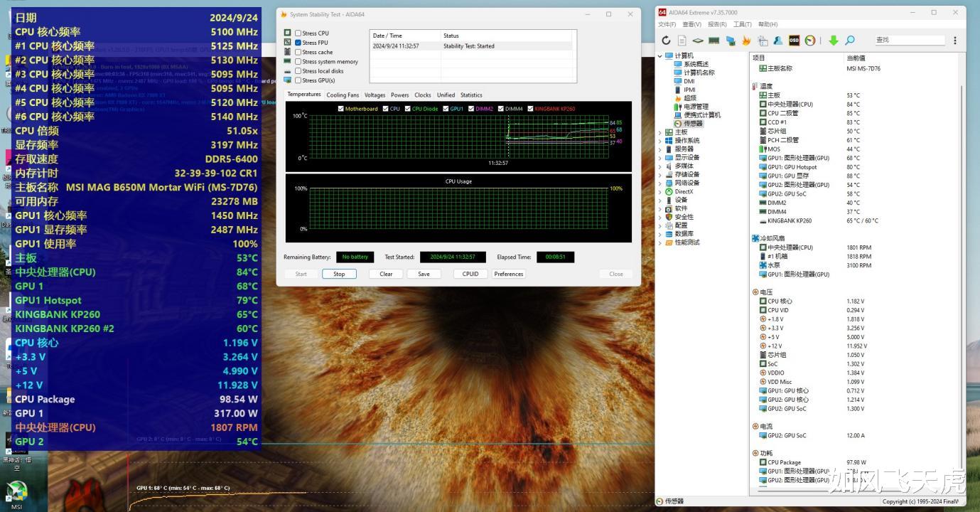
Task: Click the benchmark gauge toolbar icon
Action: (810, 41)
